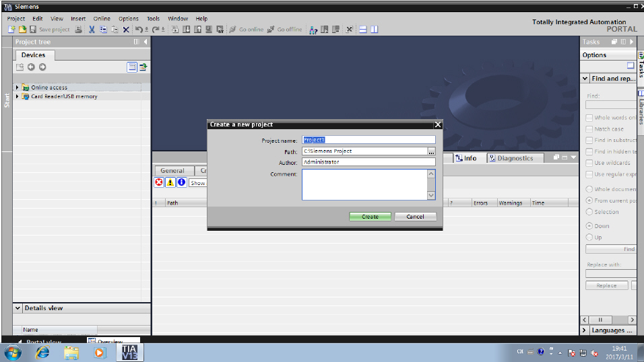Tick the Find in hidden texts checkbox
This screenshot has height=362, width=644.
589,151
